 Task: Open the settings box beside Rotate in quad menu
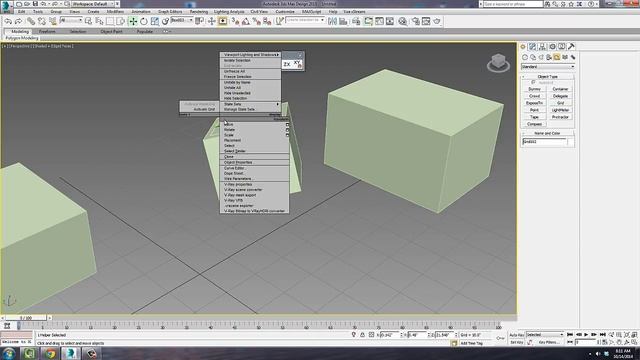287,130
